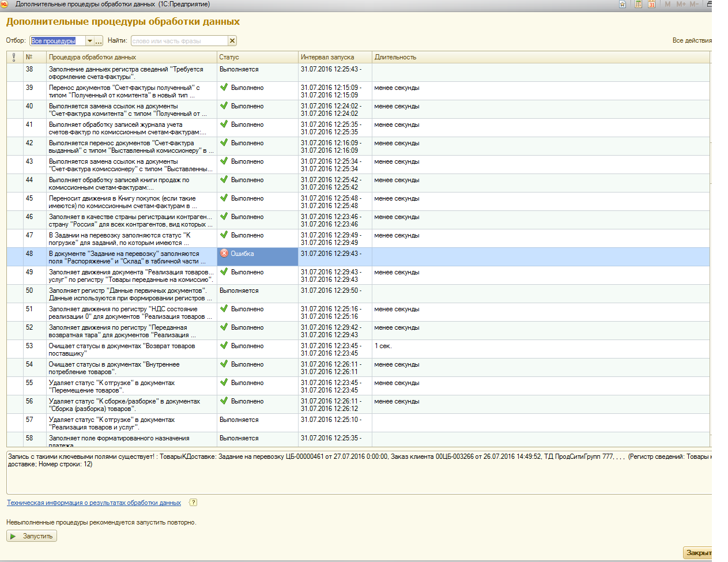Open the ellipsis selector next to Отбор
Screen dimensions: 728x562
pyautogui.click(x=99, y=41)
